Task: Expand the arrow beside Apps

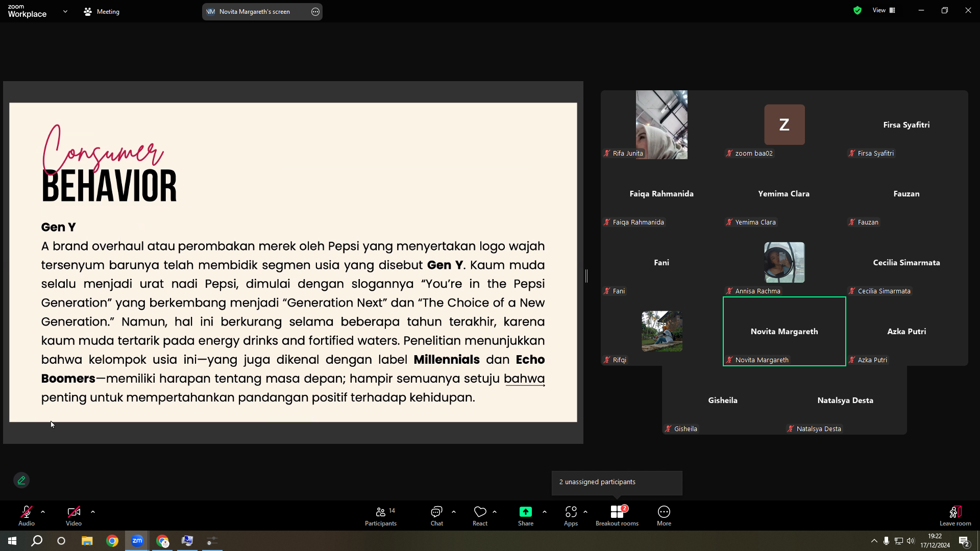Action: point(585,512)
